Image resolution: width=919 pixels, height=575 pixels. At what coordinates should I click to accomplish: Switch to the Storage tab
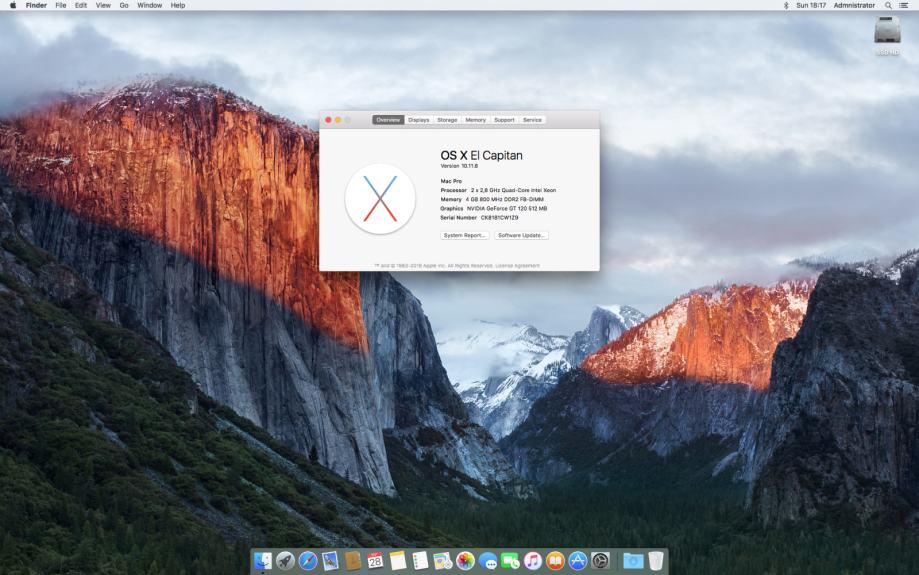(447, 120)
